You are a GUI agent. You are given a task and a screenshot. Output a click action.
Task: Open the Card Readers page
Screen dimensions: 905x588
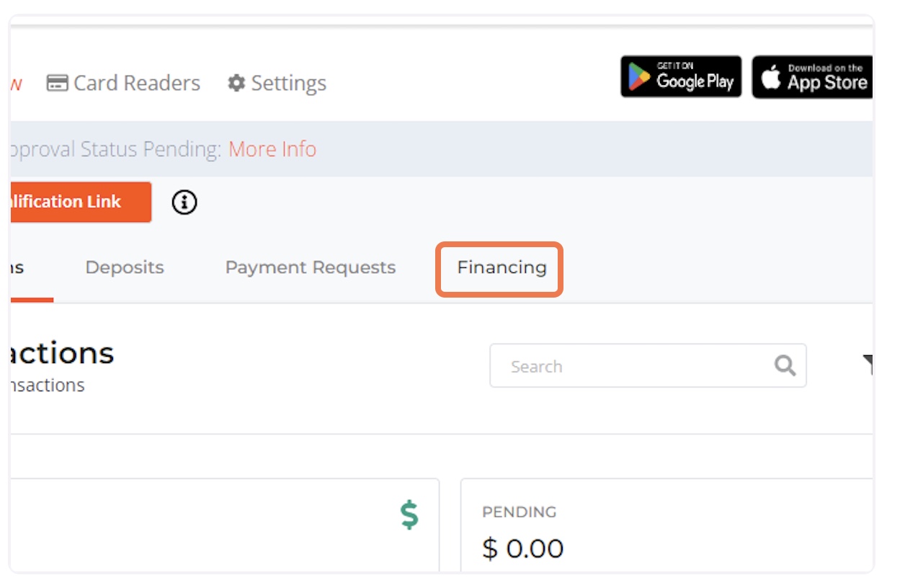(x=123, y=83)
